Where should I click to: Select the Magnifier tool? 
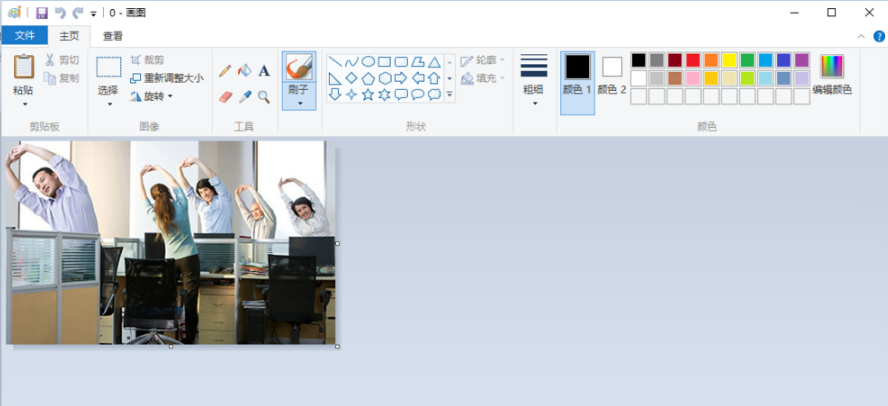[x=264, y=97]
